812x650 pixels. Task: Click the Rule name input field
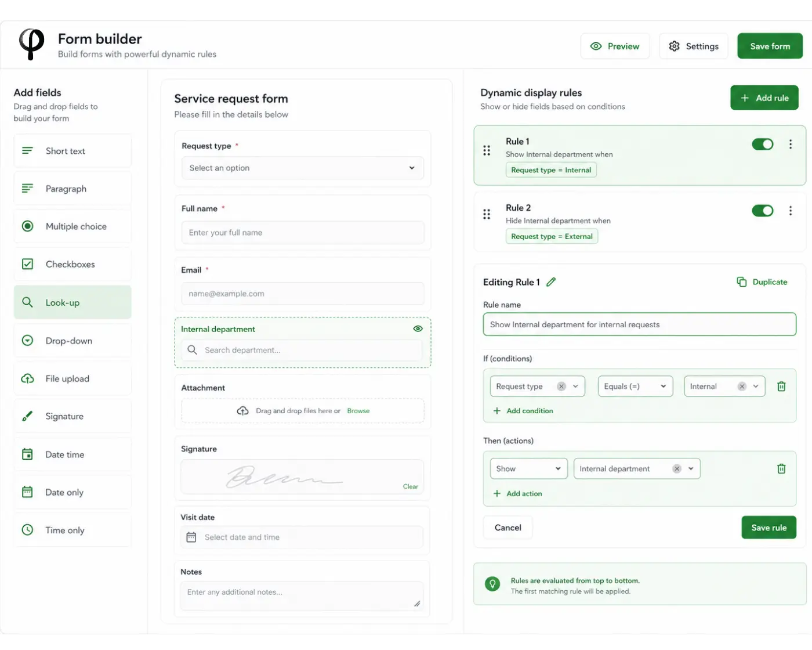(639, 324)
